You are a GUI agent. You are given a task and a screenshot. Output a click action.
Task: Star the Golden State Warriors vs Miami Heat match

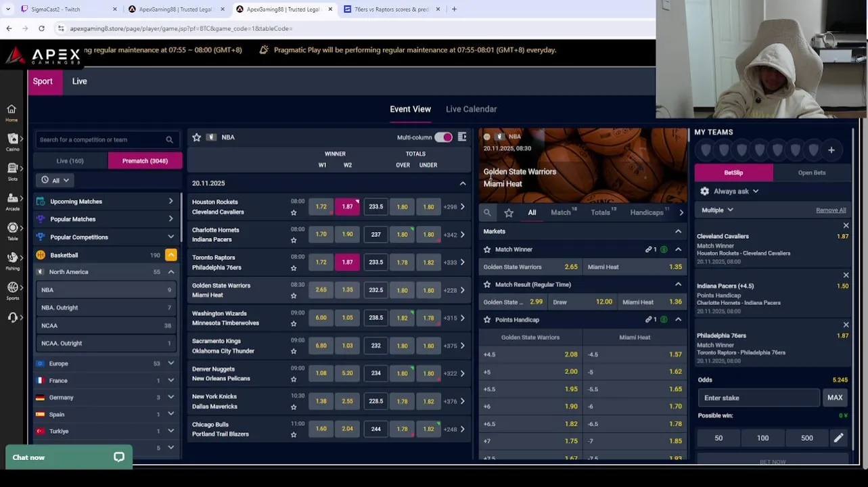(x=294, y=296)
